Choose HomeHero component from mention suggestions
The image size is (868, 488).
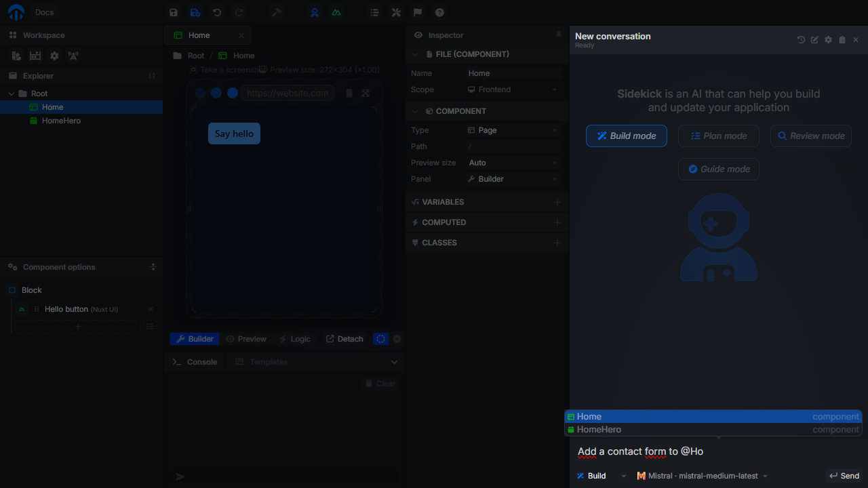pos(713,430)
